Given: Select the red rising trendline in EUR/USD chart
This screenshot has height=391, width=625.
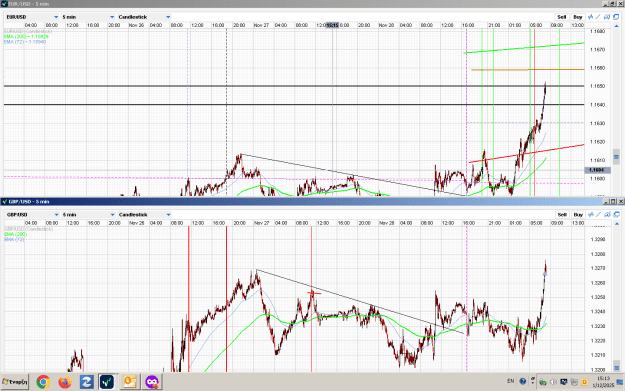Looking at the screenshot, I should pos(526,153).
